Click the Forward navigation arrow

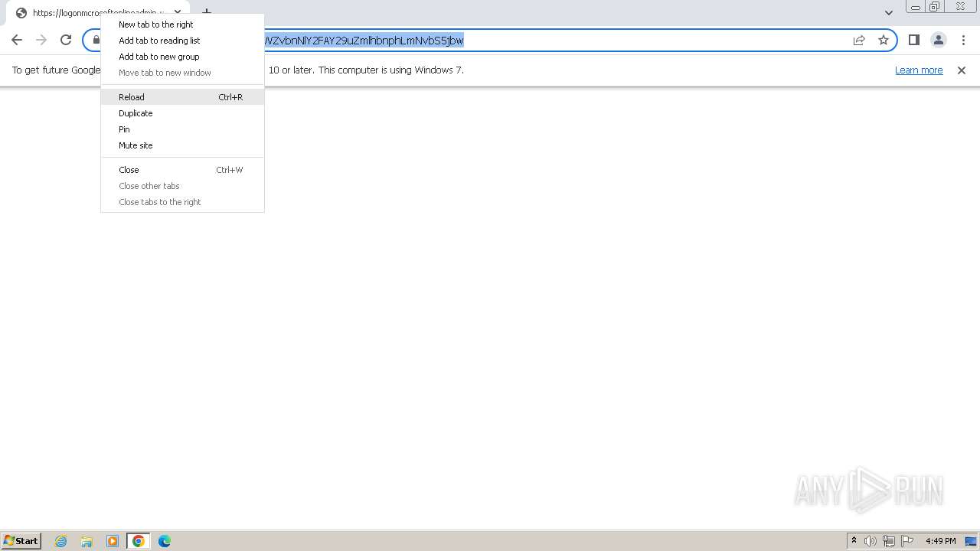pyautogui.click(x=41, y=40)
